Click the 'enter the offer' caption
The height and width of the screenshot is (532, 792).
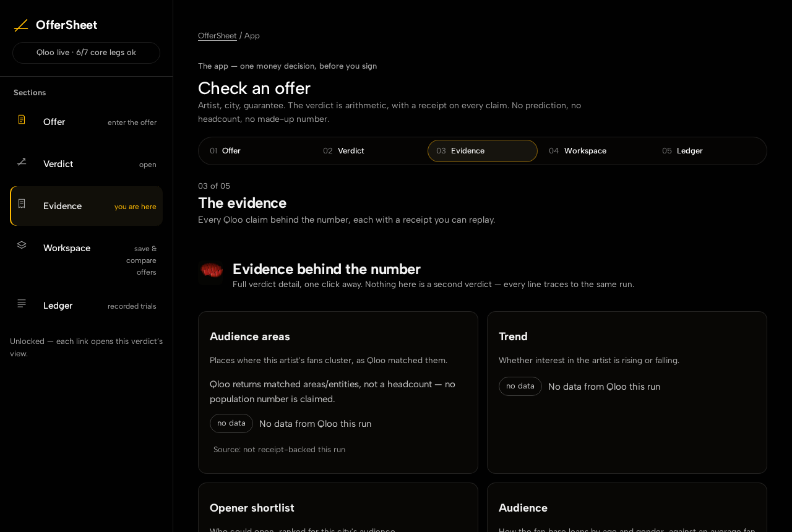[132, 122]
